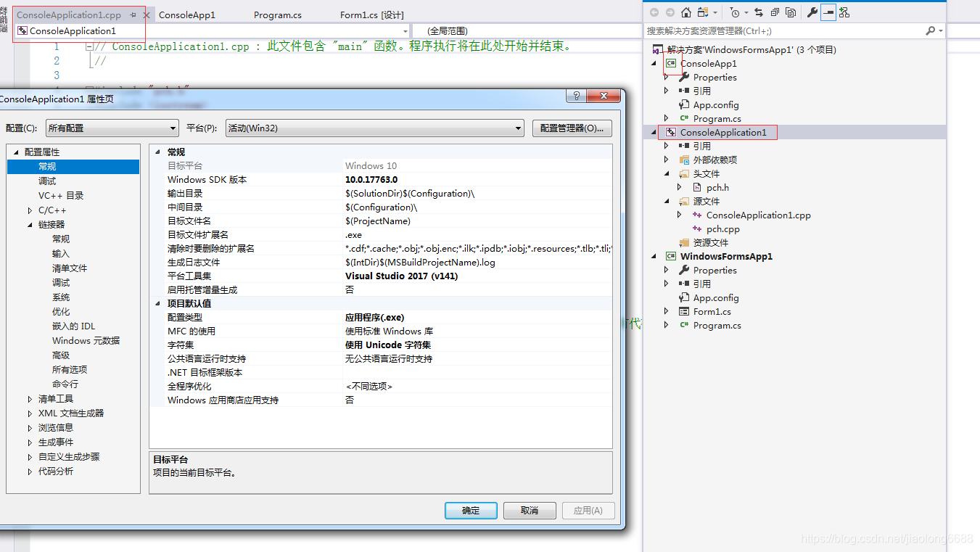Click the pch.h header file icon
980x552 pixels.
697,187
